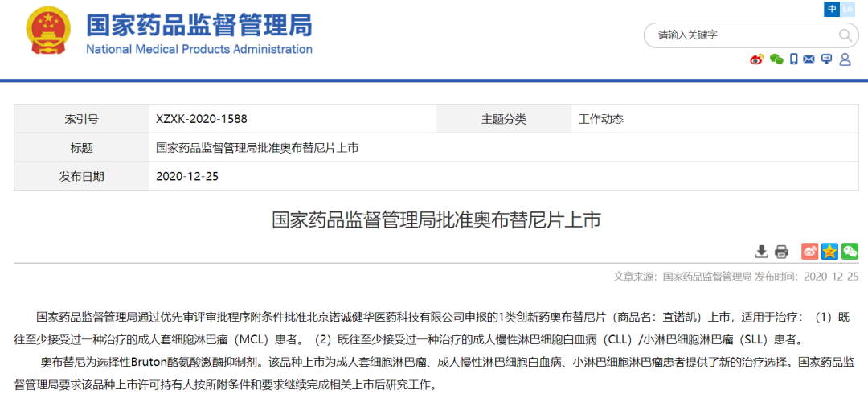Click the 发布日期 label cell
This screenshot has height=402, width=868.
pos(81,176)
